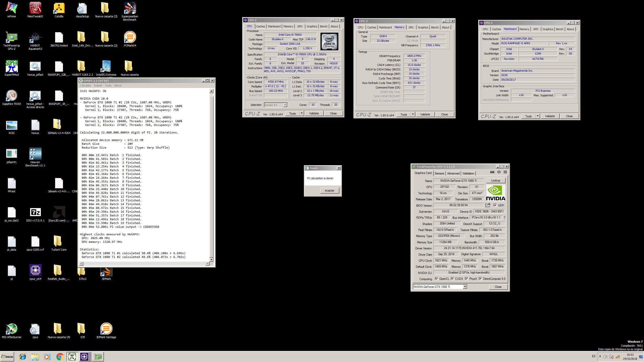Open the wPrime desktop icon
Image resolution: width=644 pixels, height=362 pixels.
click(12, 10)
